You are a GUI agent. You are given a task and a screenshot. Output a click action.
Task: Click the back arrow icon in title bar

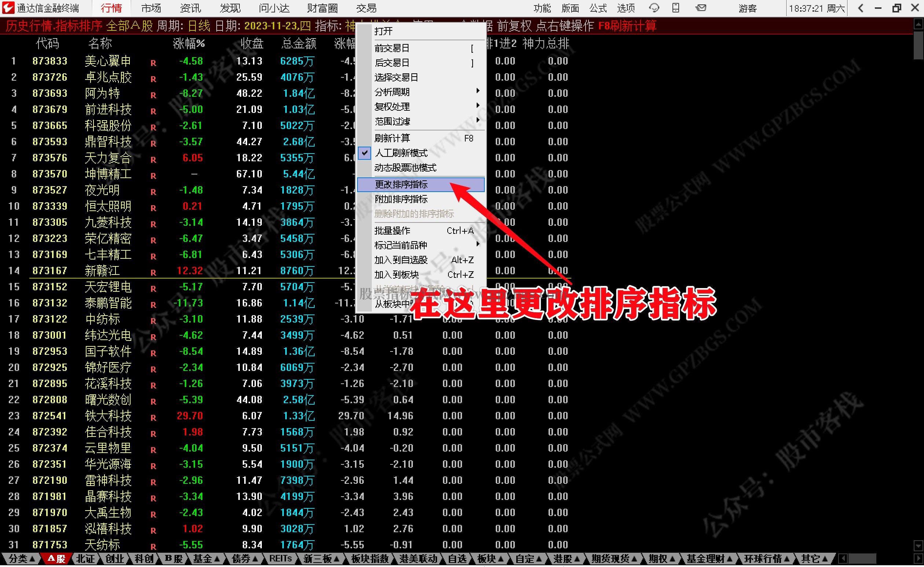coord(861,8)
